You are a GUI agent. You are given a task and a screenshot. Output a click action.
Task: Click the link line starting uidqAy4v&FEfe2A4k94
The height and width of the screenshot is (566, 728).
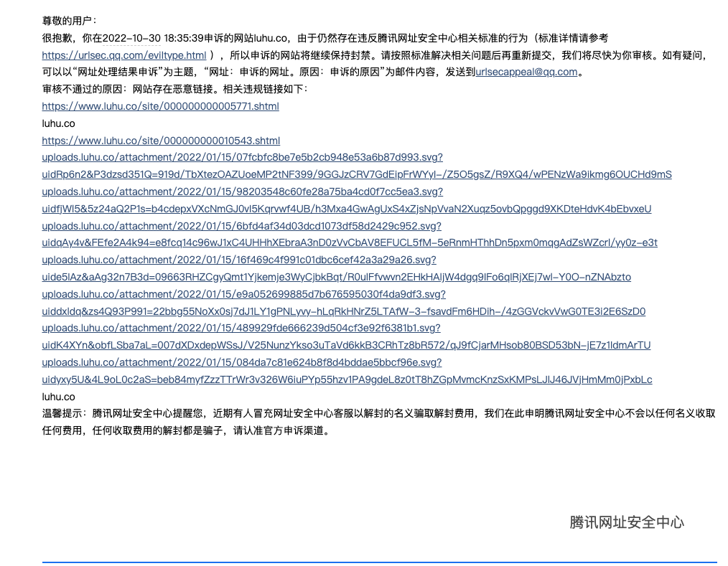tap(350, 242)
